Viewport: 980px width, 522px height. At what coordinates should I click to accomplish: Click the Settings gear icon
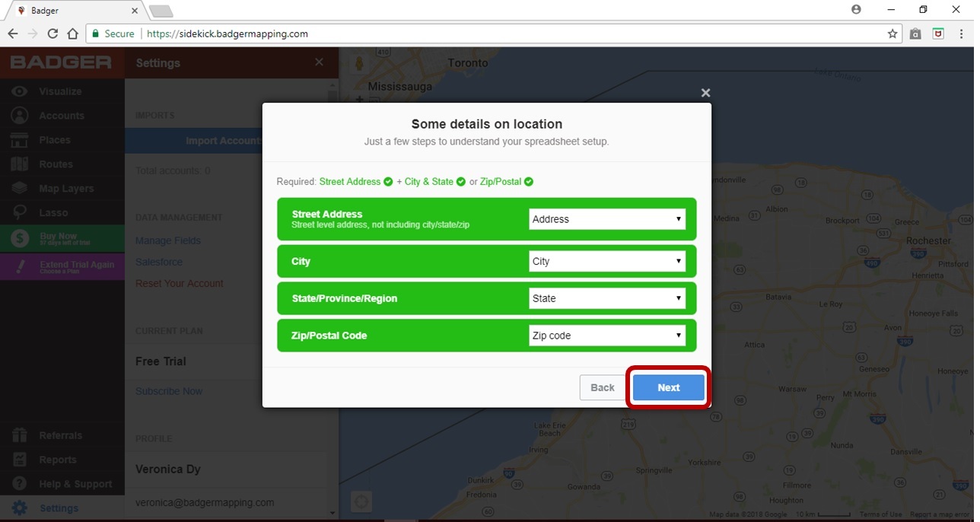20,508
